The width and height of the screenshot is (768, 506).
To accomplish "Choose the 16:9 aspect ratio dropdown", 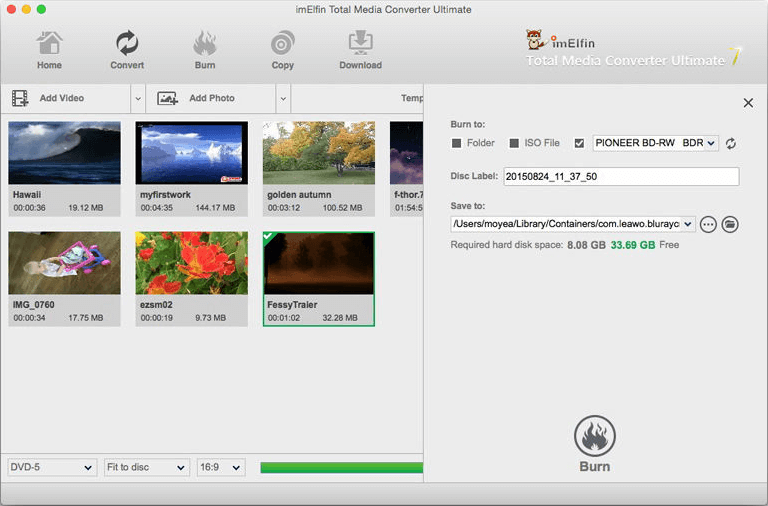I will pos(223,467).
